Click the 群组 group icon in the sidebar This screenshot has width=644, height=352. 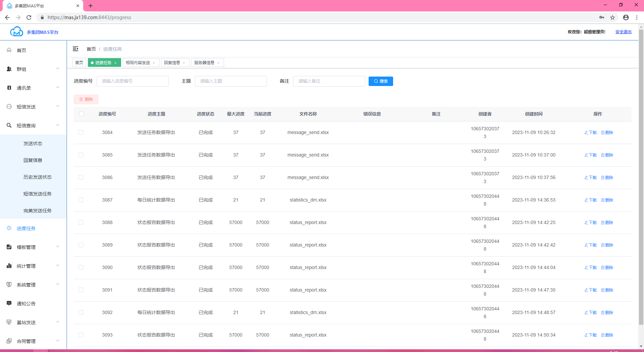[9, 69]
